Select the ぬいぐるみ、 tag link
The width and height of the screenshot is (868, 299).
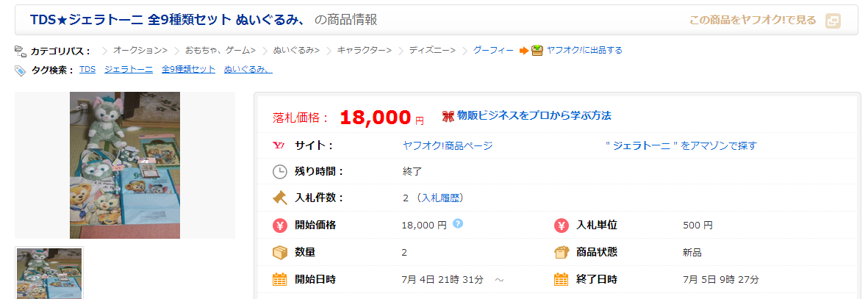248,70
